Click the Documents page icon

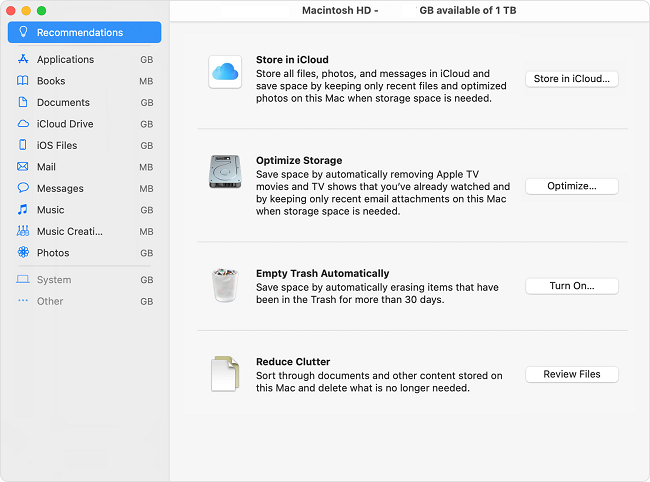coord(23,102)
